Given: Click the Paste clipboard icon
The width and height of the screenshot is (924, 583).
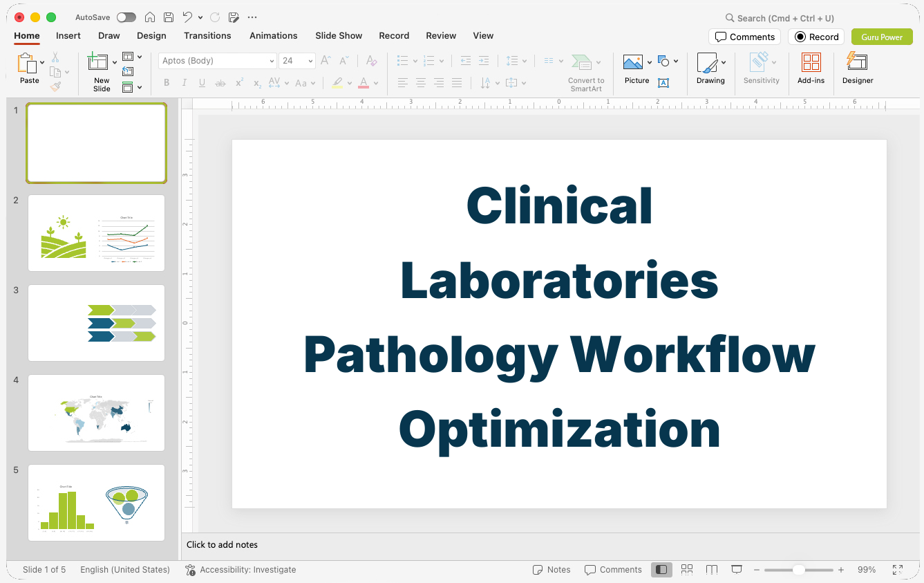Looking at the screenshot, I should coord(27,63).
